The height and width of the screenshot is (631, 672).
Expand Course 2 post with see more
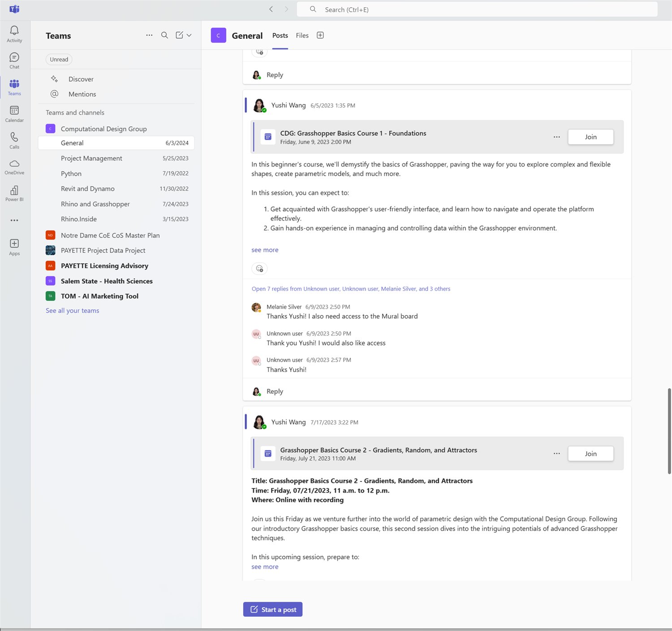[x=265, y=567]
